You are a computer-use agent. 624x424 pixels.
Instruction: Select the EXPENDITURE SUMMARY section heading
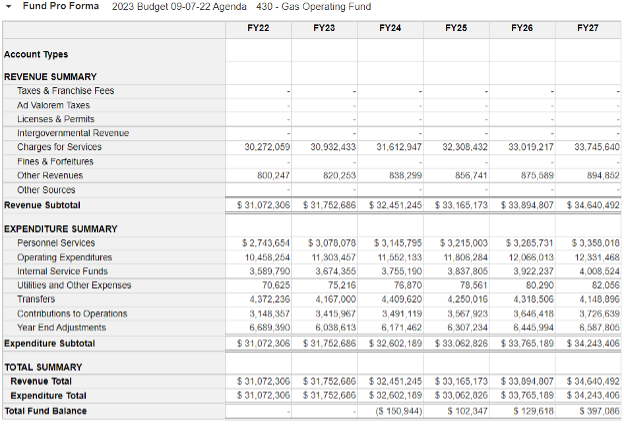[x=59, y=229]
